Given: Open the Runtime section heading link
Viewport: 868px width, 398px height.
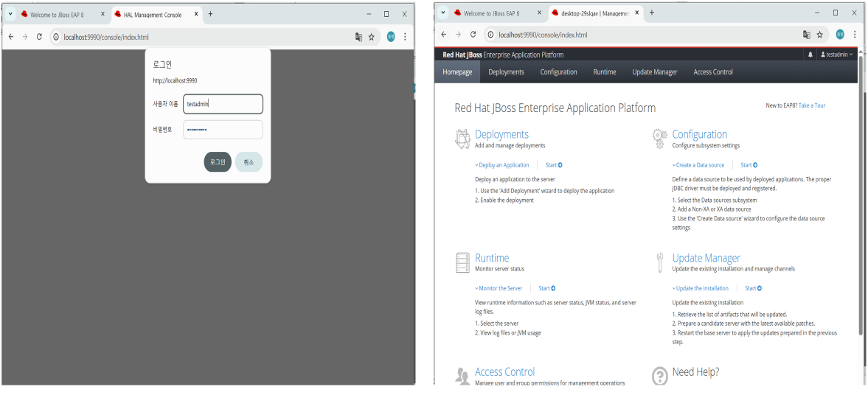Looking at the screenshot, I should tap(492, 258).
